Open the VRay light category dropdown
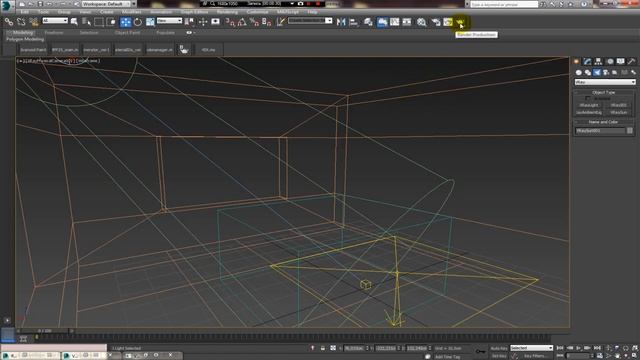Viewport: 640px width, 360px height. point(605,82)
